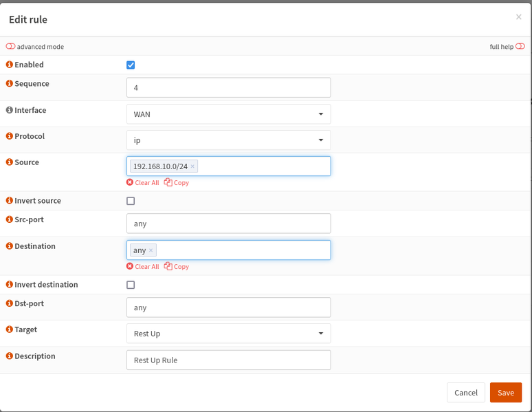Screen dimensions: 532x412
Task: Click the info icon beside Src-port
Action: 10,219
